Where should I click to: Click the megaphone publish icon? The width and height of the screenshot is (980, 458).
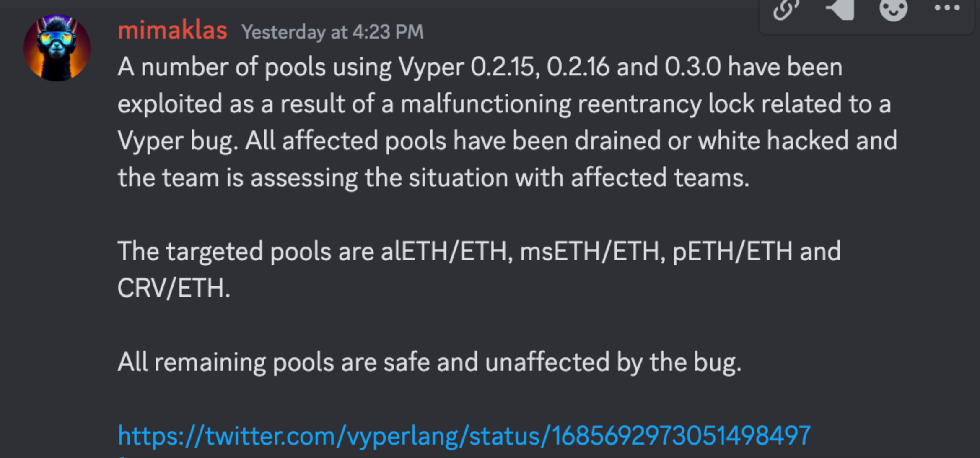click(x=840, y=9)
